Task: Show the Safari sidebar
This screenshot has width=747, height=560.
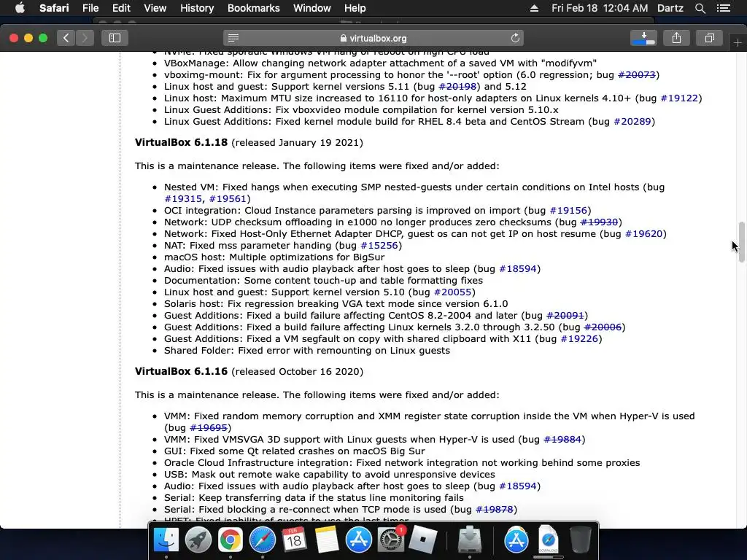Action: point(115,38)
